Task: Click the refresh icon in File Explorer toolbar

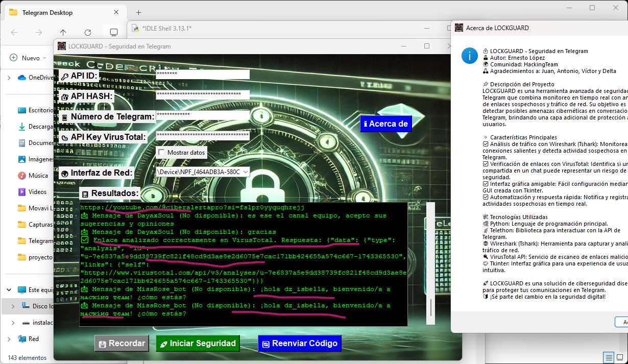Action: point(87,32)
